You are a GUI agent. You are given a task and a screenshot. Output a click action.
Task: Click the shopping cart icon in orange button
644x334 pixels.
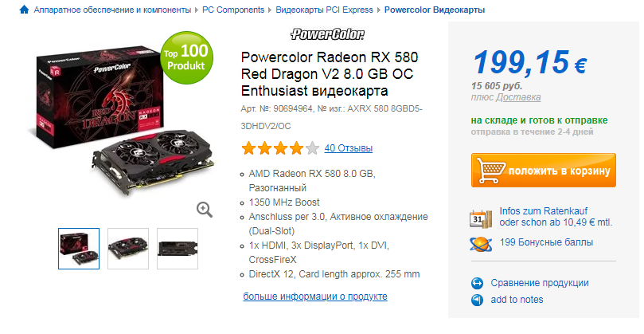coord(491,171)
